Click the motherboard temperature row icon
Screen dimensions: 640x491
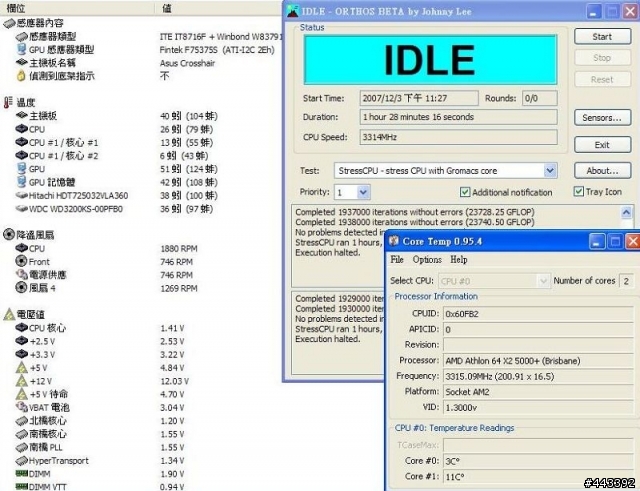click(x=21, y=116)
